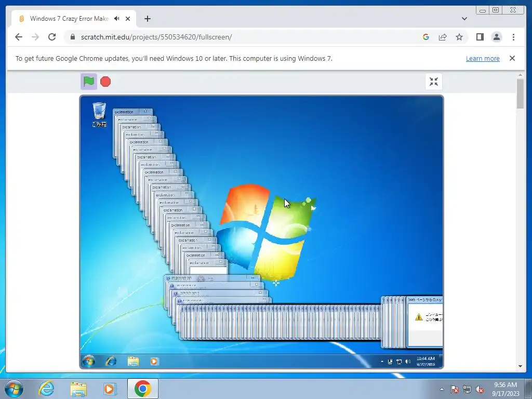The image size is (532, 399).
Task: Open Chrome's three-dot menu
Action: [x=513, y=37]
